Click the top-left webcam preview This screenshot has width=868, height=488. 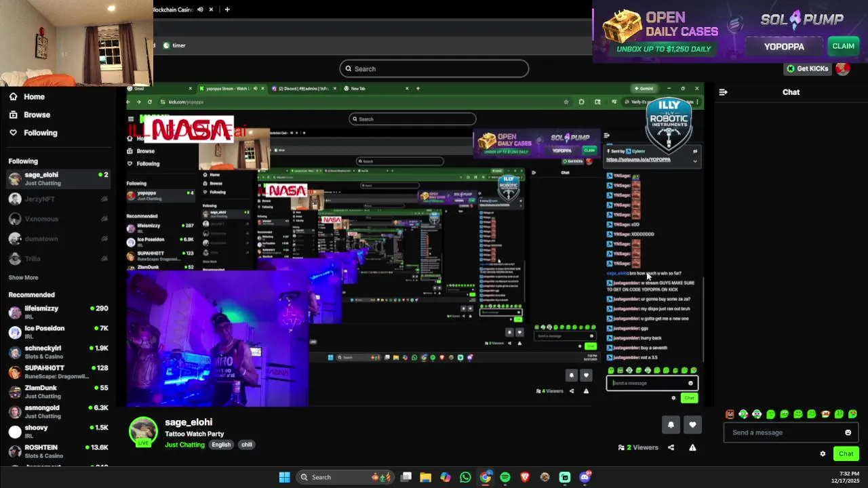[x=76, y=43]
